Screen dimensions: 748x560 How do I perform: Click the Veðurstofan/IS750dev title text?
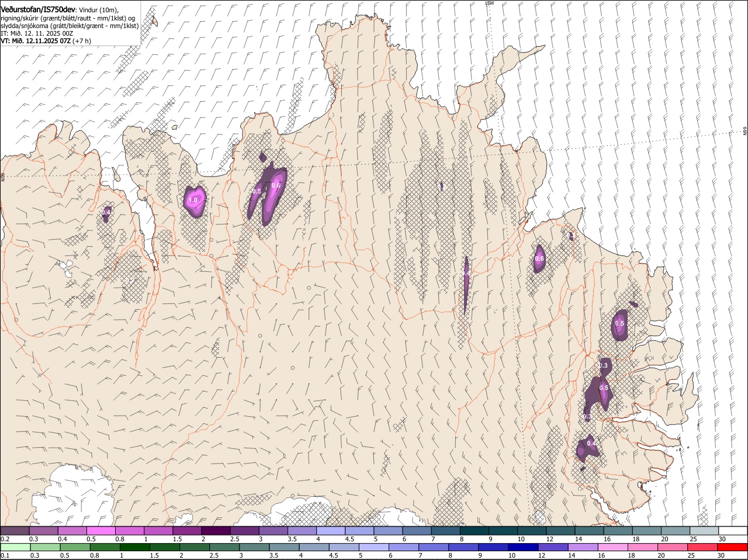(38, 10)
